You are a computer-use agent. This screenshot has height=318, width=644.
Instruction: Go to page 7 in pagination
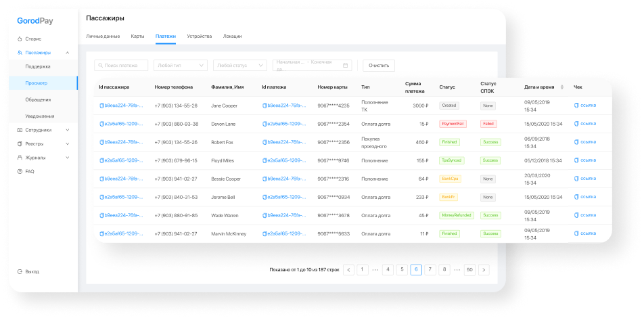[x=430, y=270]
